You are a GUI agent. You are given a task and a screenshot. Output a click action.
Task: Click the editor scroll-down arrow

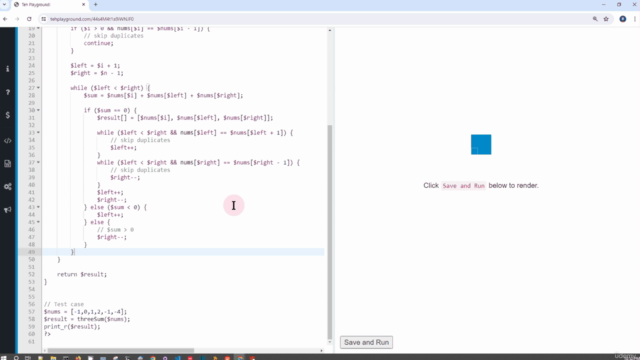tap(330, 342)
